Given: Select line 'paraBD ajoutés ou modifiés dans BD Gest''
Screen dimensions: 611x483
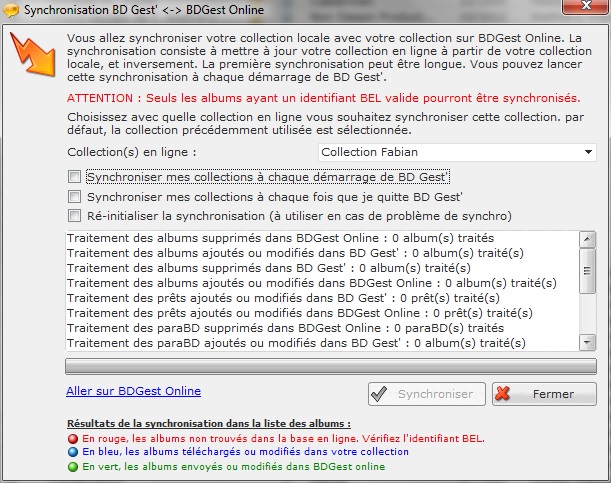Looking at the screenshot, I should pyautogui.click(x=296, y=343).
